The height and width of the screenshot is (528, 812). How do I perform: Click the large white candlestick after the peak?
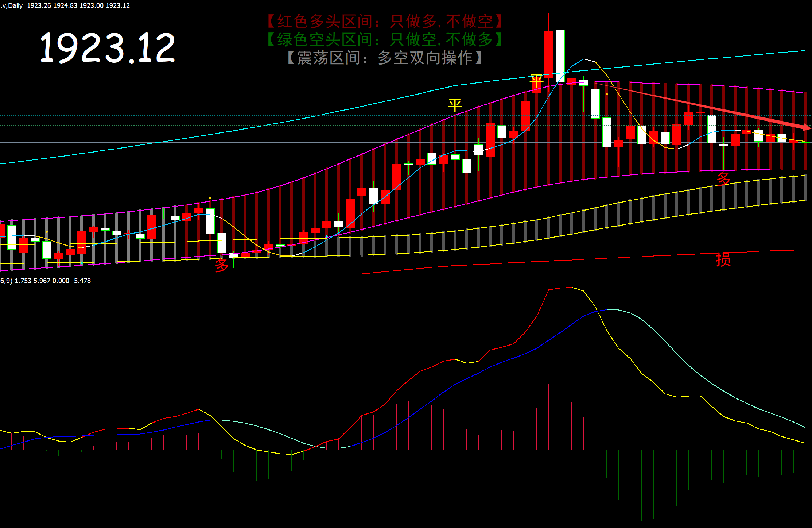point(560,56)
